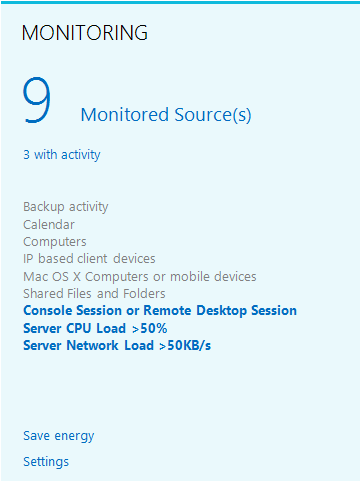Open the Backup activity source
The image size is (361, 483).
point(66,207)
